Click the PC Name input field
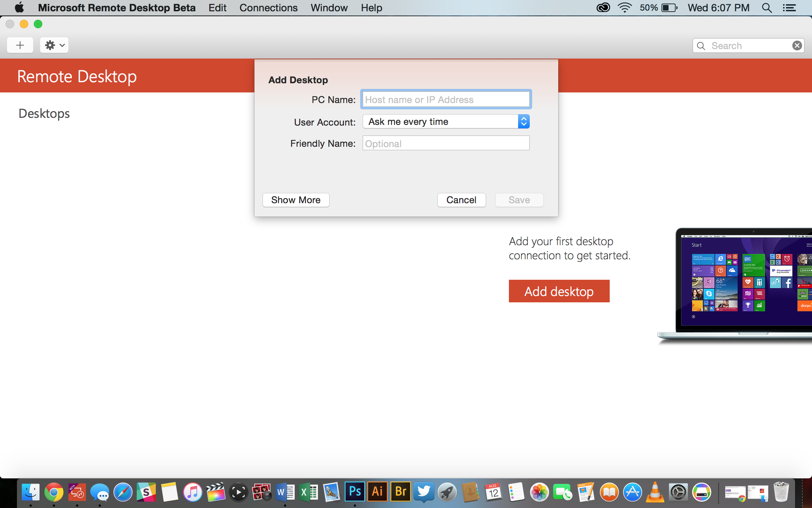 (445, 99)
